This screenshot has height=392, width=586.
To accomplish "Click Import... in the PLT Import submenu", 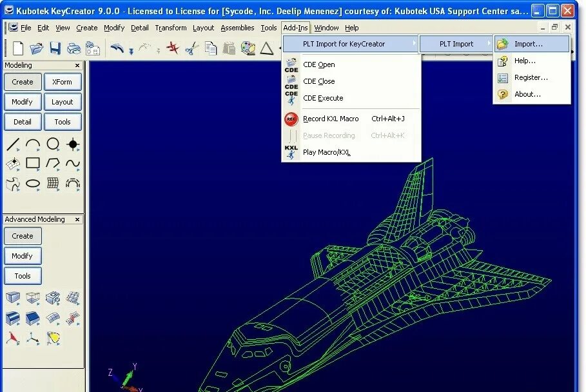I will [532, 44].
